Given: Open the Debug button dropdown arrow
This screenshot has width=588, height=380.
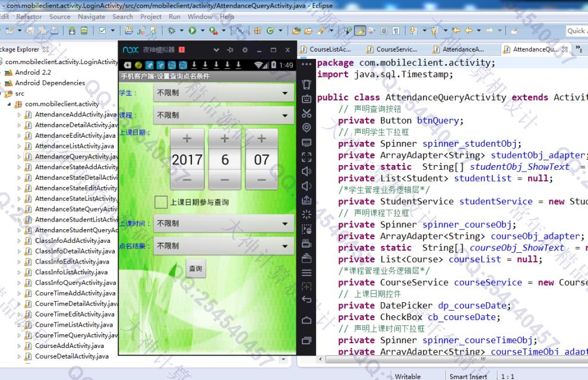Looking at the screenshot, I should click(x=182, y=30).
